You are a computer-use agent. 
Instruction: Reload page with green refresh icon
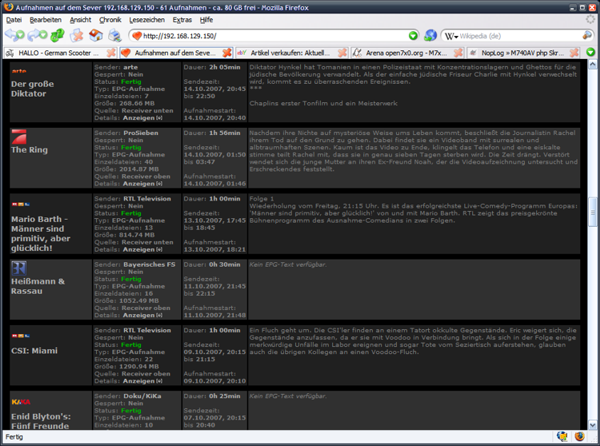57,36
